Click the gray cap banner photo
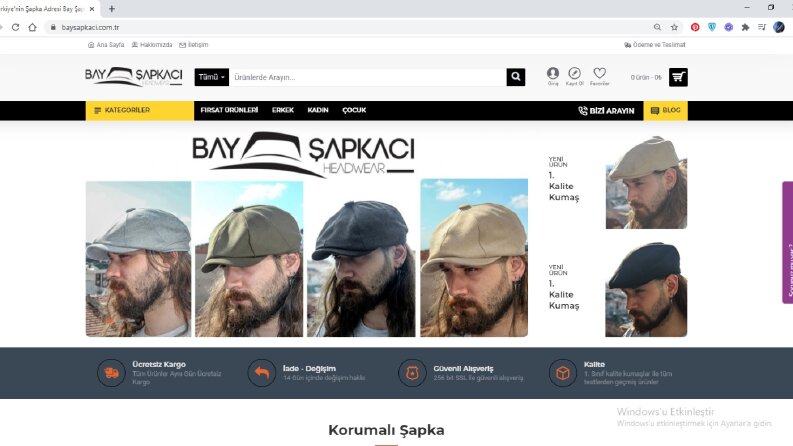The image size is (793, 446). pos(139,259)
